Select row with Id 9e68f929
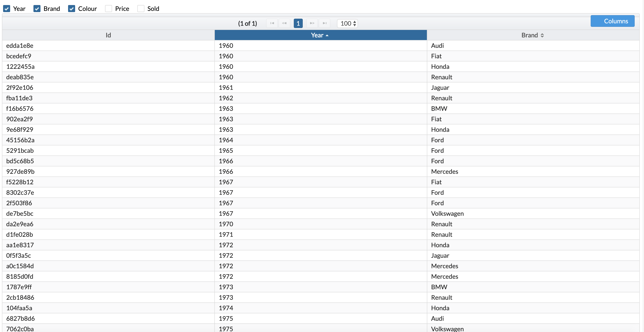 coord(321,130)
